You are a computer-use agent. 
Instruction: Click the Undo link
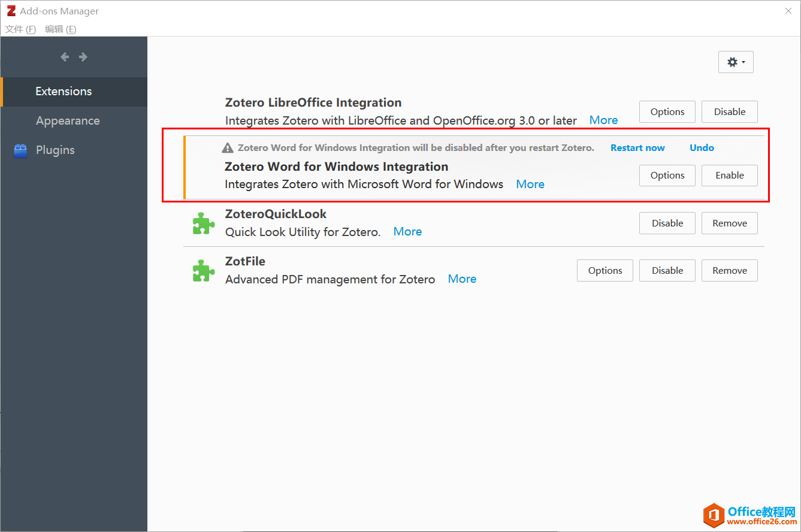click(702, 148)
